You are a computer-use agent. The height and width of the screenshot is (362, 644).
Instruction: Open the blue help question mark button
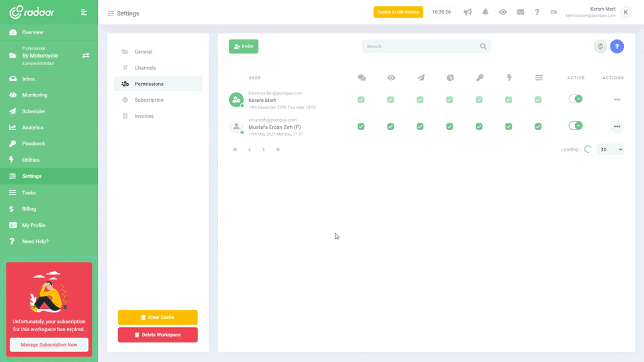(617, 46)
